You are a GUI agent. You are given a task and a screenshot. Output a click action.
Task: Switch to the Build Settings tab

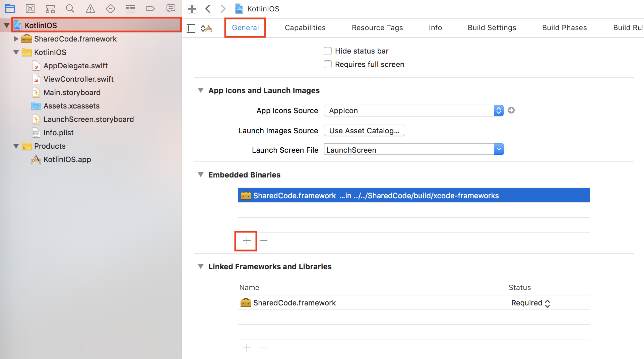492,28
